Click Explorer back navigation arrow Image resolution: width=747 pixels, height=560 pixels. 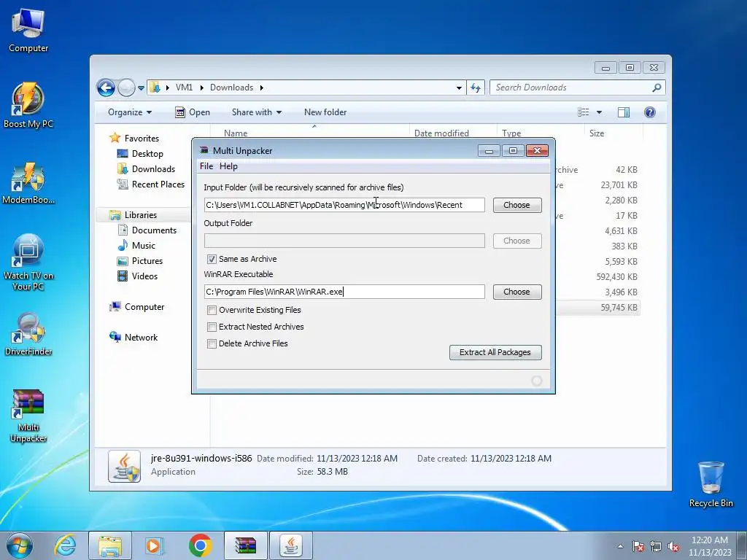pos(106,87)
